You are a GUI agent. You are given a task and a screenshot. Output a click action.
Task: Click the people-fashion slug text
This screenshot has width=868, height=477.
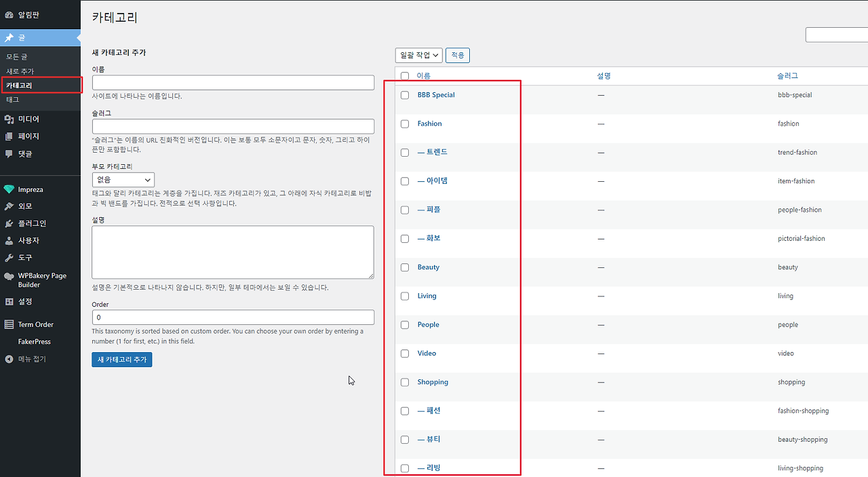tap(800, 210)
